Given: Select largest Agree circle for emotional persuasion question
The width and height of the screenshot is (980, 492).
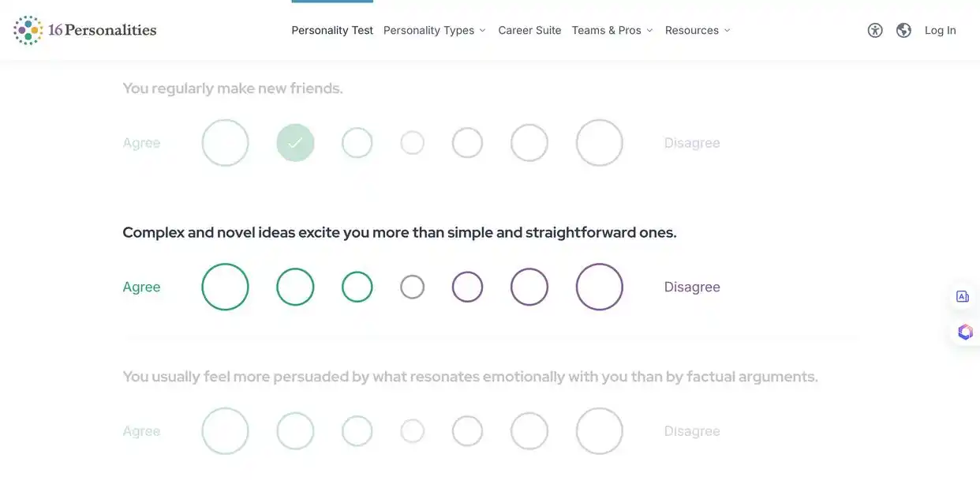Looking at the screenshot, I should tap(225, 431).
